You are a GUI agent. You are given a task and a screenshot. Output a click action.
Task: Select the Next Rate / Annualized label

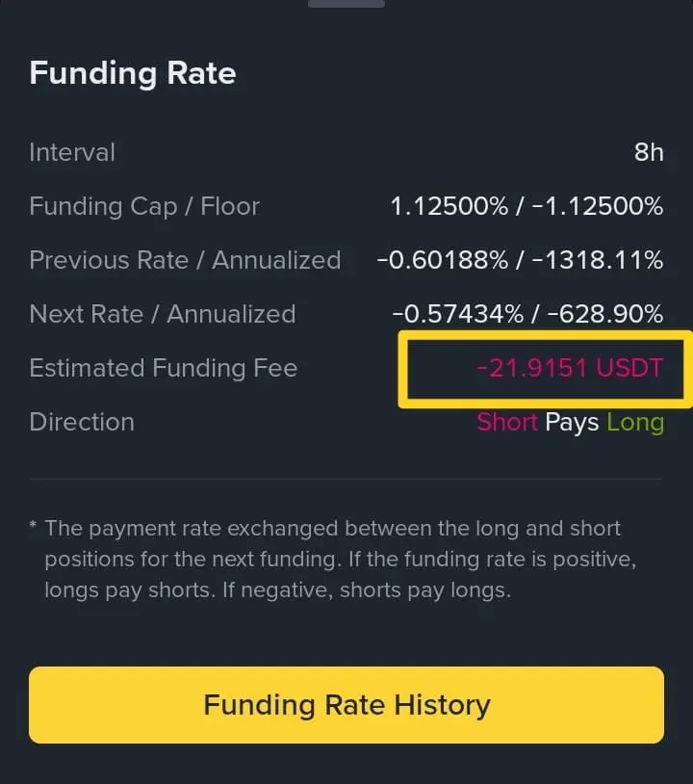(x=163, y=314)
